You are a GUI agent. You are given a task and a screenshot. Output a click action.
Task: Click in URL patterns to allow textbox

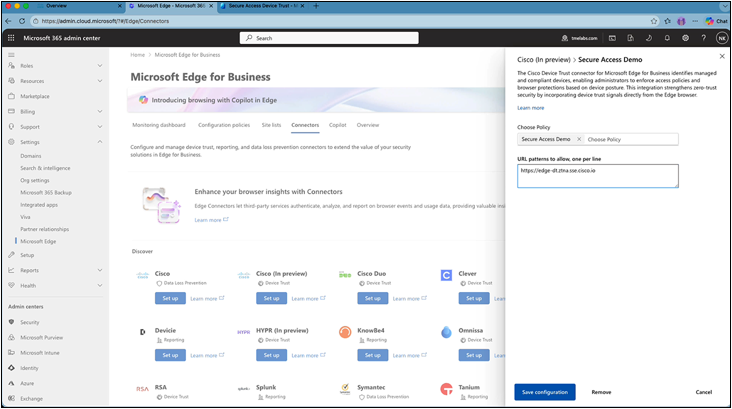point(598,176)
